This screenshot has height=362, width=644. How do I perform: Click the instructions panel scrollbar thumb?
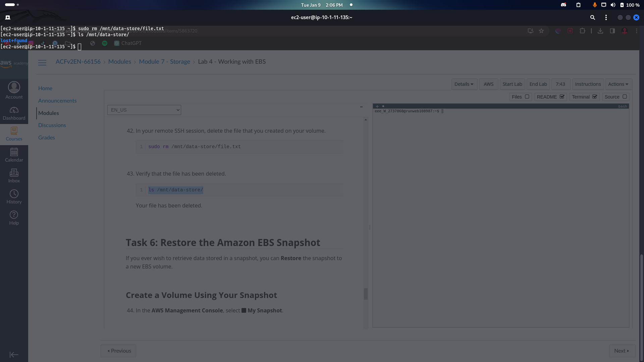pyautogui.click(x=366, y=294)
